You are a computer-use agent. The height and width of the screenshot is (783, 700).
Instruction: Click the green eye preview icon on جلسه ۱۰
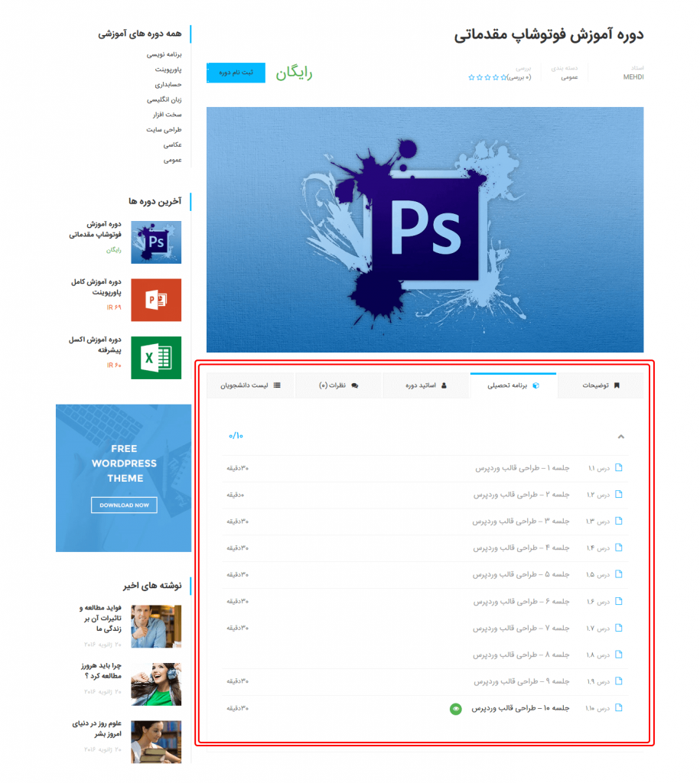point(456,709)
